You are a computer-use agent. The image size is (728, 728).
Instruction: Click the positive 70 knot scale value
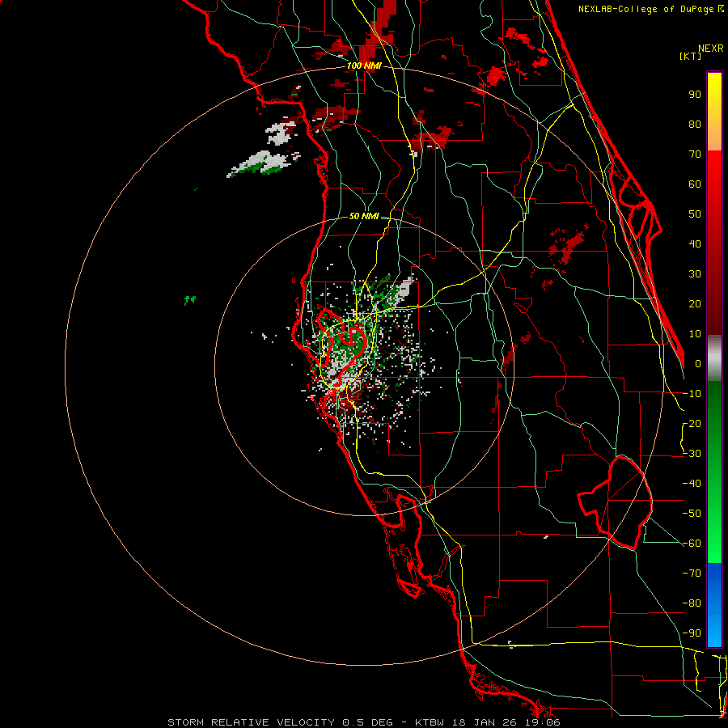pos(695,154)
